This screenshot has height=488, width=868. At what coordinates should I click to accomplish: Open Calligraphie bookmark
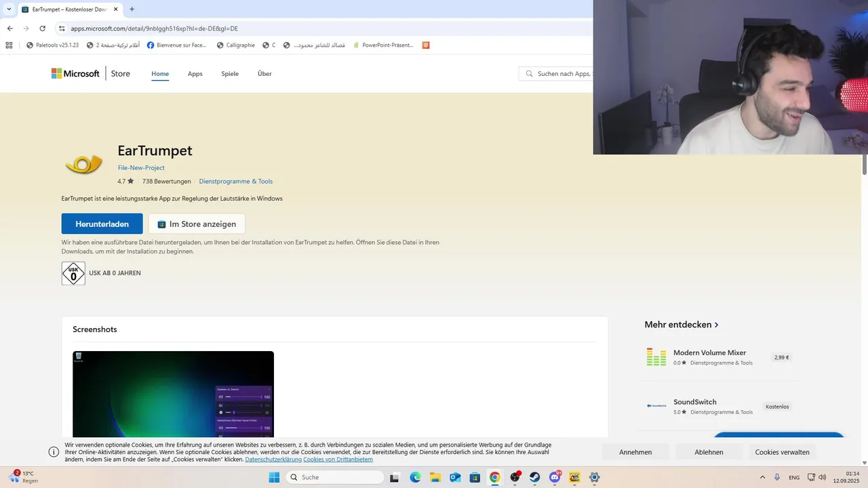[235, 45]
